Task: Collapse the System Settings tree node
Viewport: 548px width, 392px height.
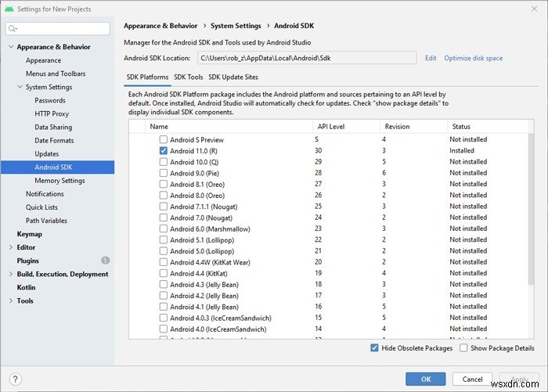Action: pos(20,87)
